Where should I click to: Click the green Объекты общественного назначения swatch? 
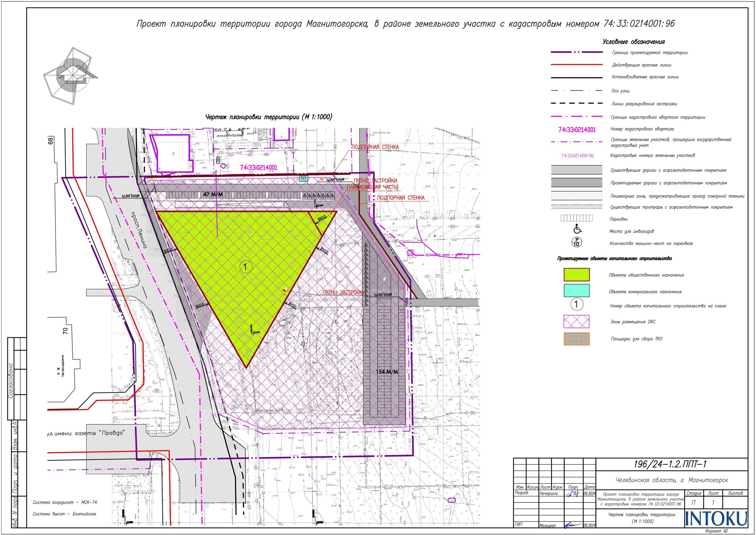(x=576, y=274)
